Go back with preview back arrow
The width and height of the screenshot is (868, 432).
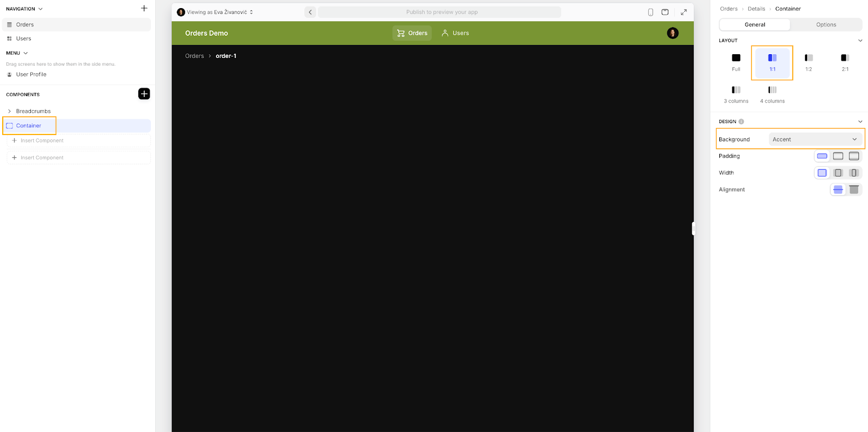coord(310,12)
